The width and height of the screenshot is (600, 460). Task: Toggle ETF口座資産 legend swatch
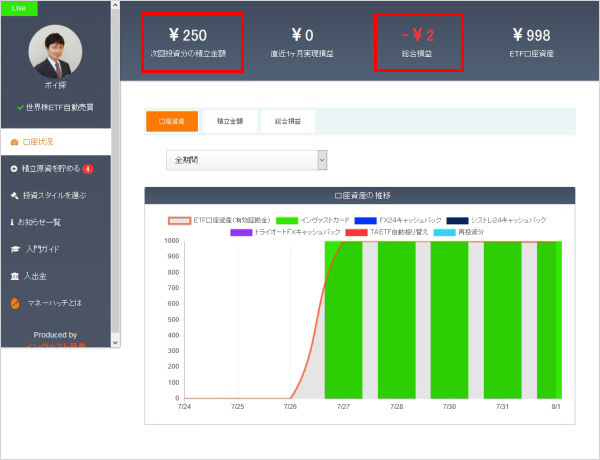179,220
